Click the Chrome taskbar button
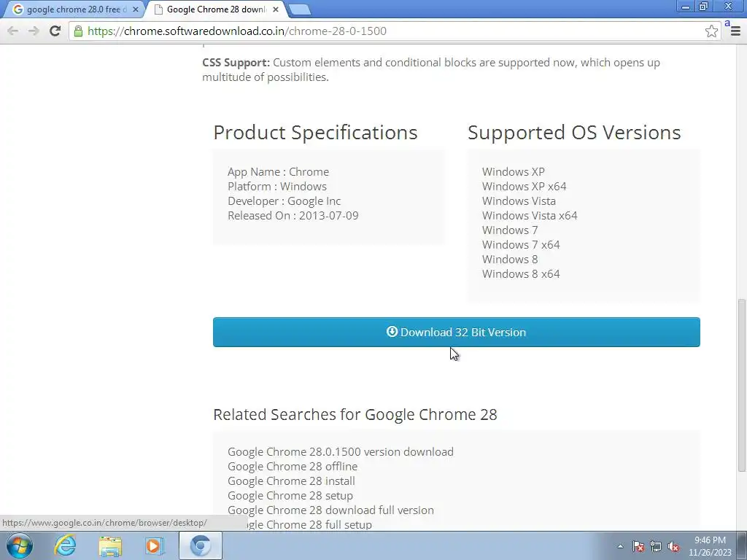 [200, 545]
